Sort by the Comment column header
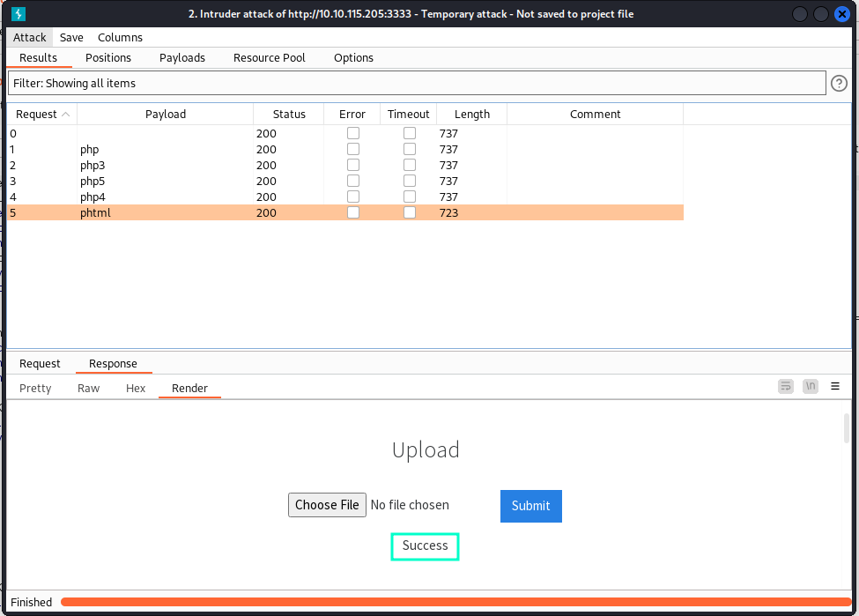This screenshot has width=859, height=616. point(595,114)
